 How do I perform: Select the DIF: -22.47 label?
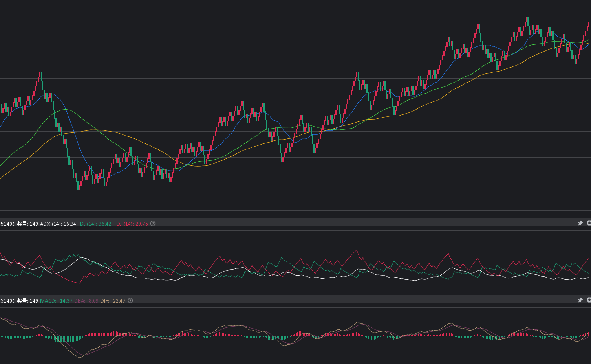tap(113, 300)
